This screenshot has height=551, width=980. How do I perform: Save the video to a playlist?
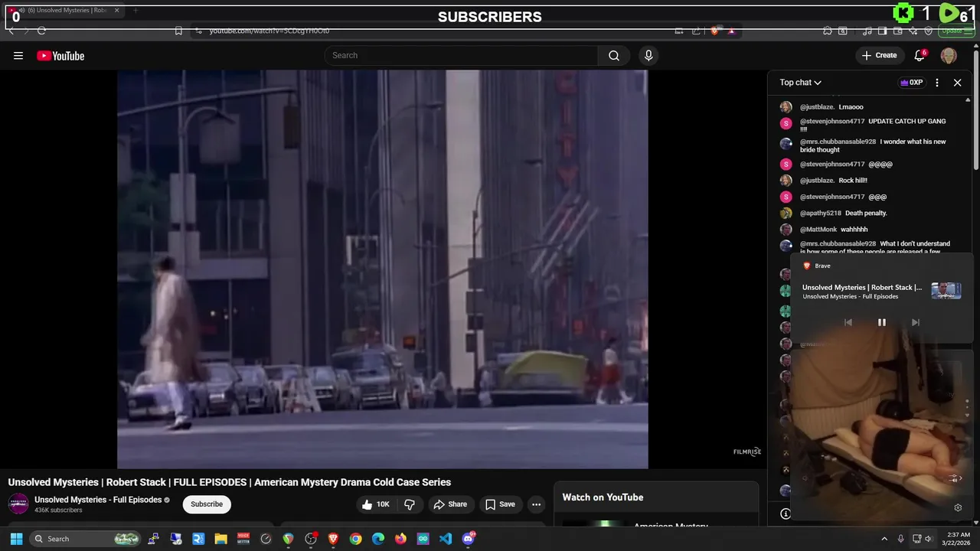click(x=500, y=504)
